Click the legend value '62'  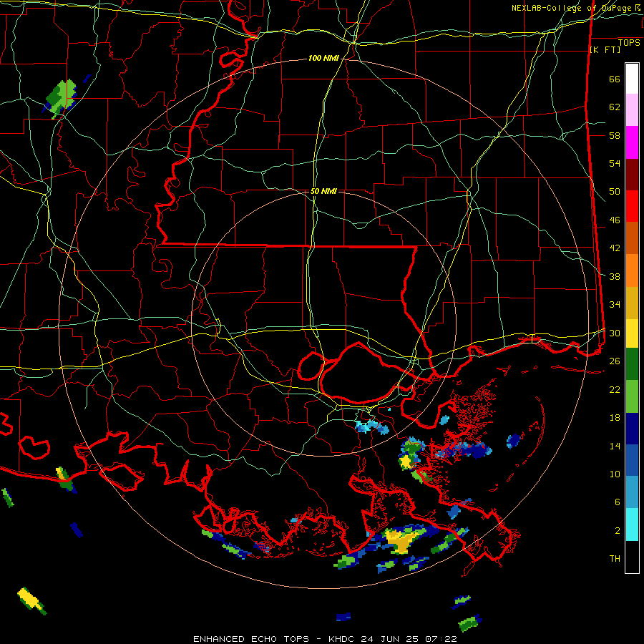[x=615, y=107]
